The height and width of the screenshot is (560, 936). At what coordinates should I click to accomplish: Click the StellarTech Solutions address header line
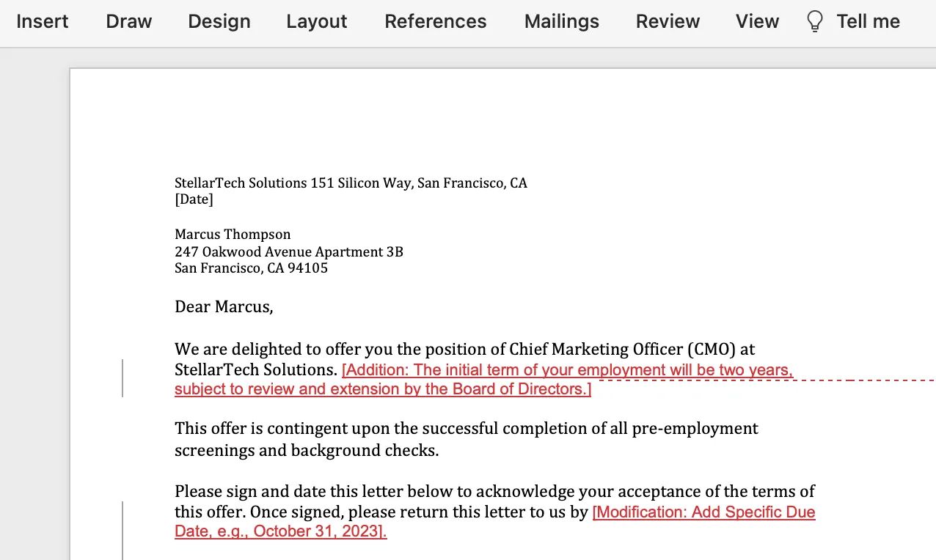click(x=351, y=183)
